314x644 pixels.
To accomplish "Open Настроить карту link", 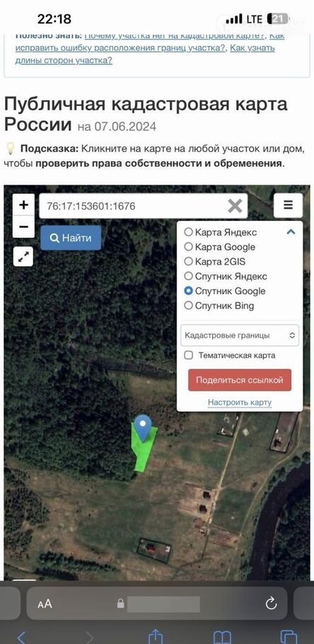I will coord(240,402).
